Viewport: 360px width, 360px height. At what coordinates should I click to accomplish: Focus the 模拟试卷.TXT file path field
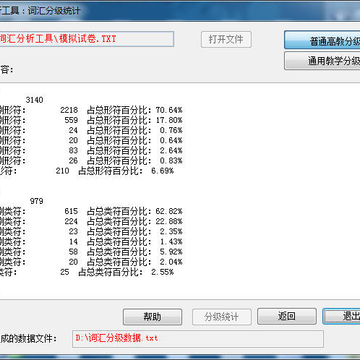coord(87,39)
